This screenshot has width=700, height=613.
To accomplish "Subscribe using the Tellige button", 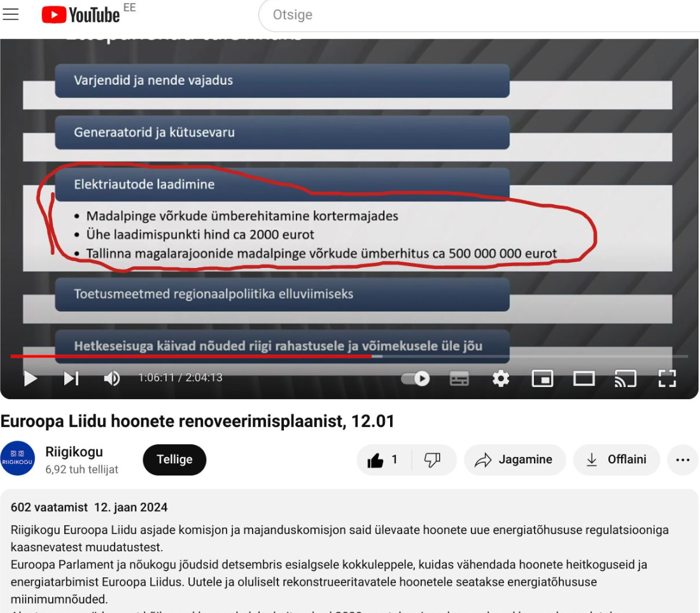I will 174,460.
